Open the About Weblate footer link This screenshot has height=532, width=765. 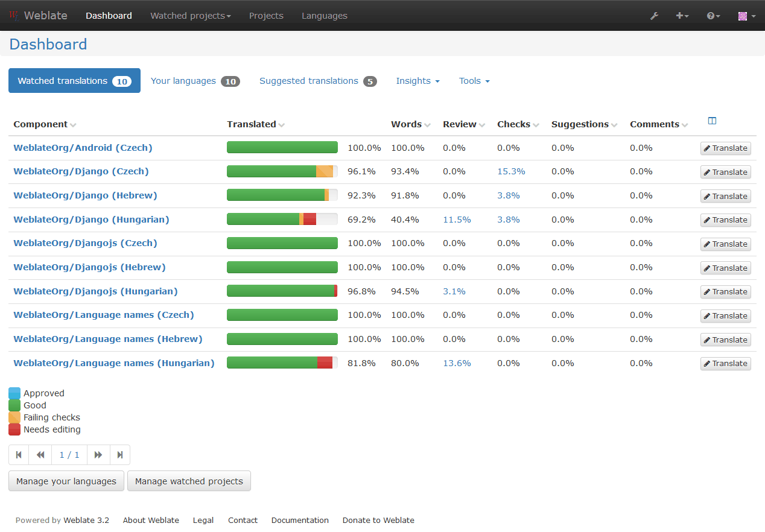pyautogui.click(x=151, y=520)
